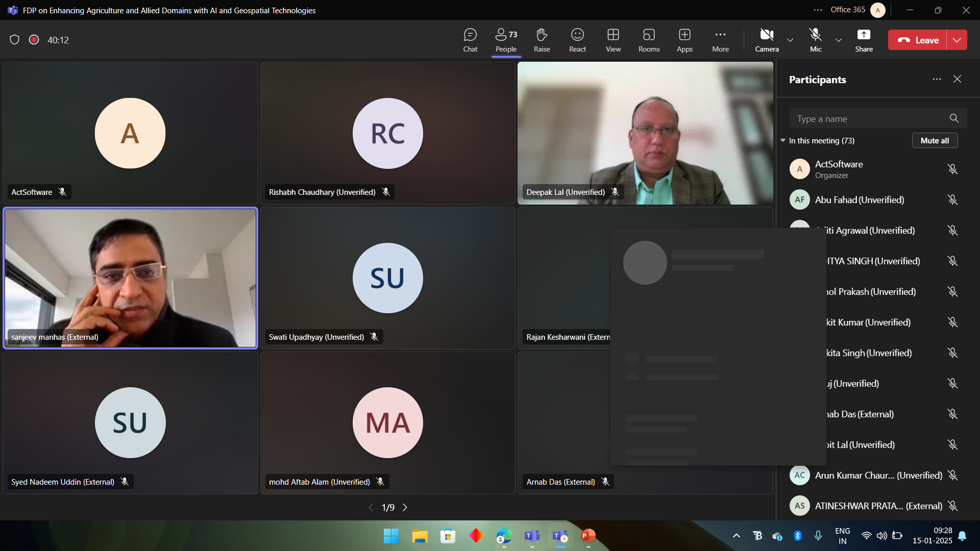Open File Explorer from taskbar
This screenshot has width=980, height=551.
(x=420, y=536)
